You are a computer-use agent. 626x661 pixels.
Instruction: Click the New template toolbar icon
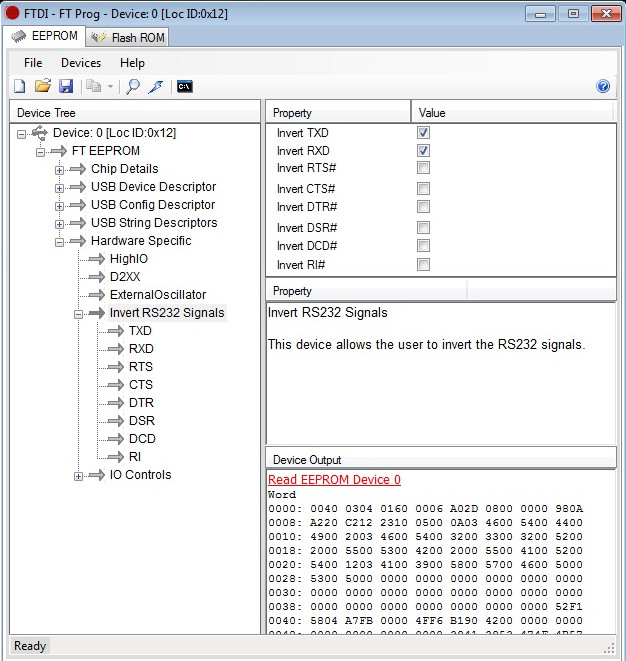[20, 86]
